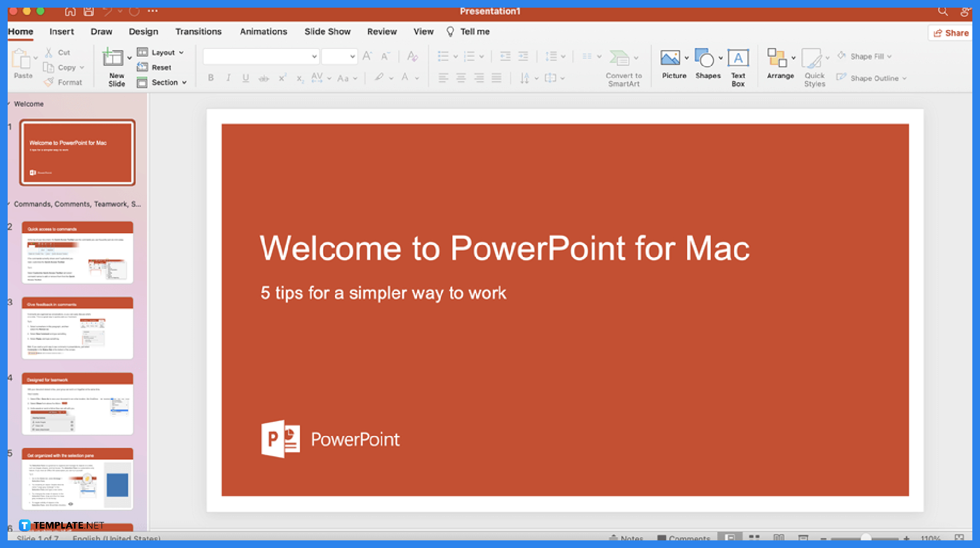Viewport: 980px width, 548px height.
Task: Select slide 3 thumbnail in sidebar
Action: click(77, 328)
